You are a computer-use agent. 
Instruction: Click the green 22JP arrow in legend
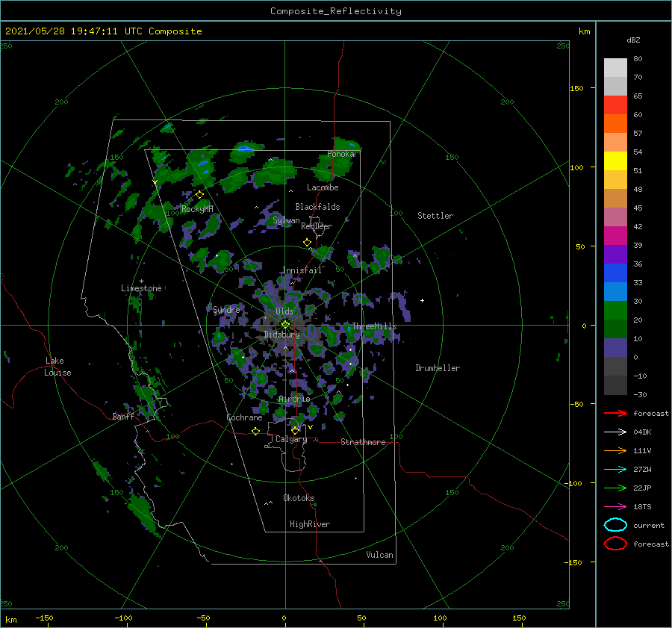[615, 488]
